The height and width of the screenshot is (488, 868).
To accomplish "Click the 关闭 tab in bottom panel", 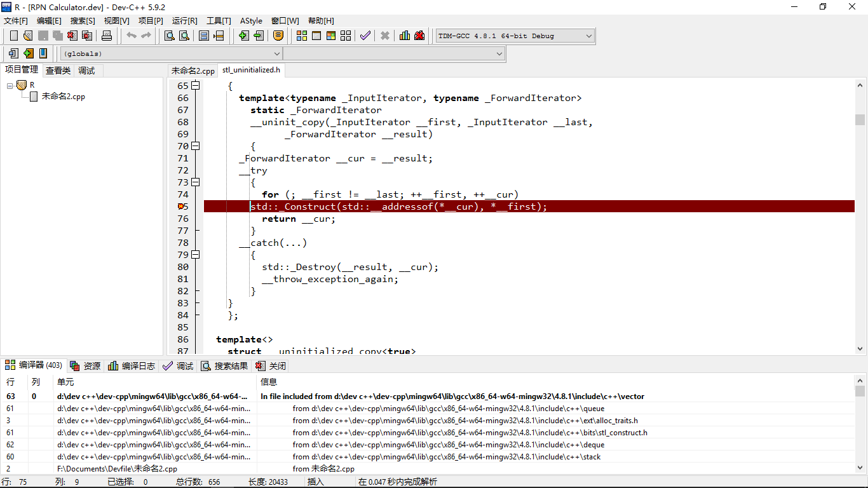I will coord(271,366).
